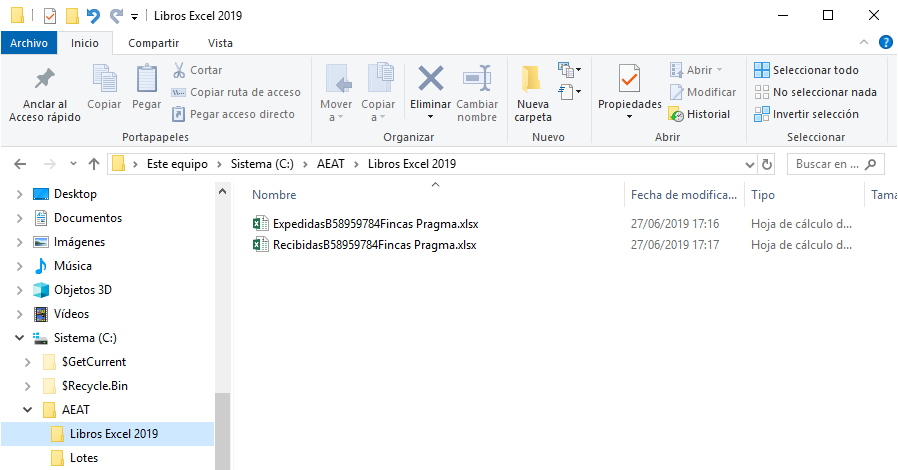Switch to the Vista ribbon tab

click(x=220, y=43)
